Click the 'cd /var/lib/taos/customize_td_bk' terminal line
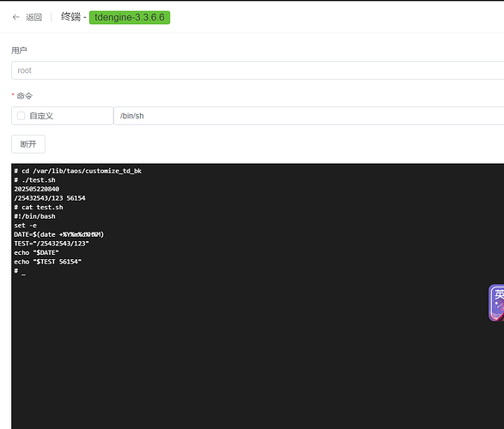 pyautogui.click(x=78, y=171)
